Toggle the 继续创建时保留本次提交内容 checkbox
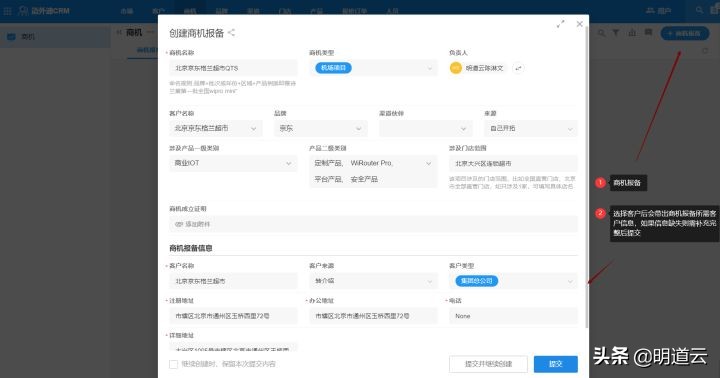 point(174,364)
